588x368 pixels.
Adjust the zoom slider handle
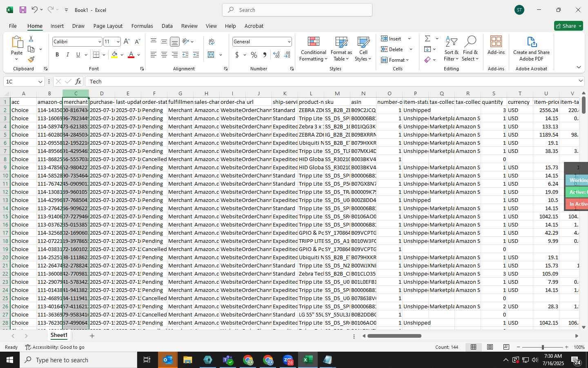pos(543,347)
